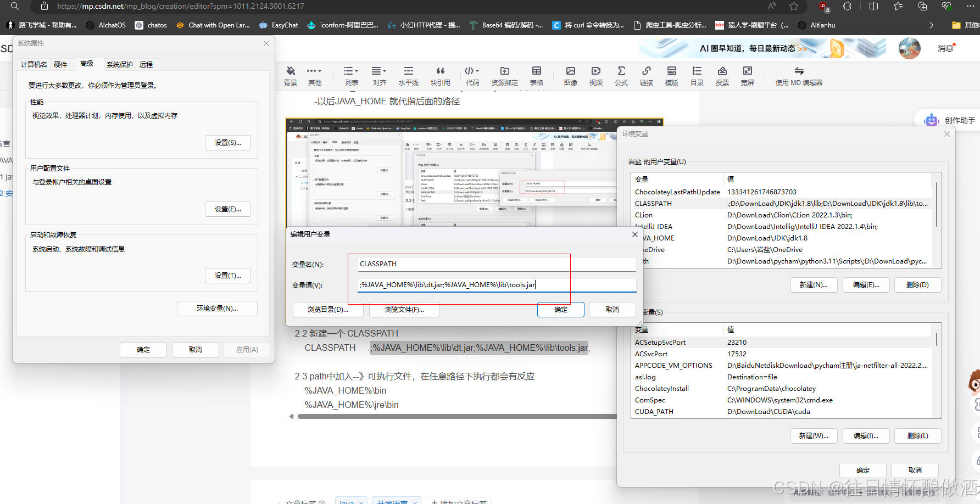Image resolution: width=980 pixels, height=504 pixels.
Task: Select the 计算机名 tab in System Properties
Action: (34, 64)
